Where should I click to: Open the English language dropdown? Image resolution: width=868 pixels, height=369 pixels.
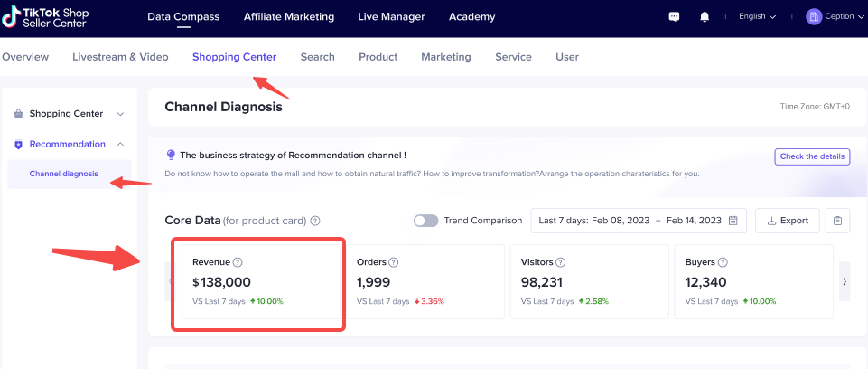pyautogui.click(x=757, y=16)
